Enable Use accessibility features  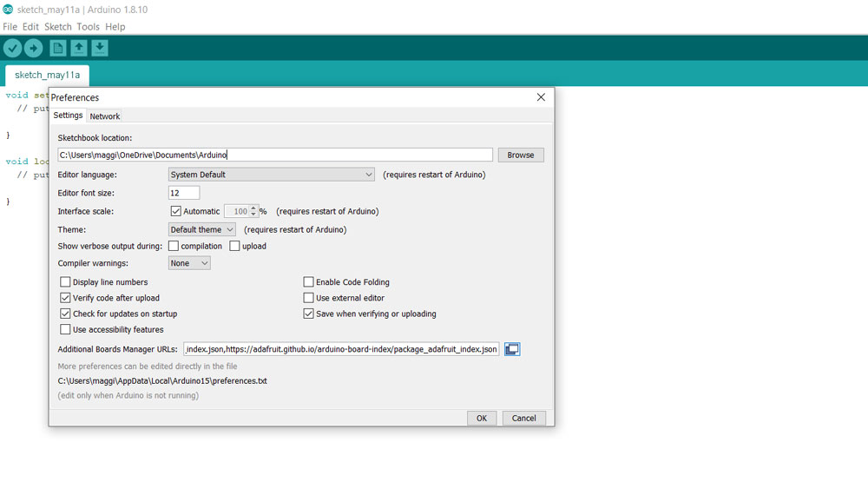pyautogui.click(x=65, y=329)
